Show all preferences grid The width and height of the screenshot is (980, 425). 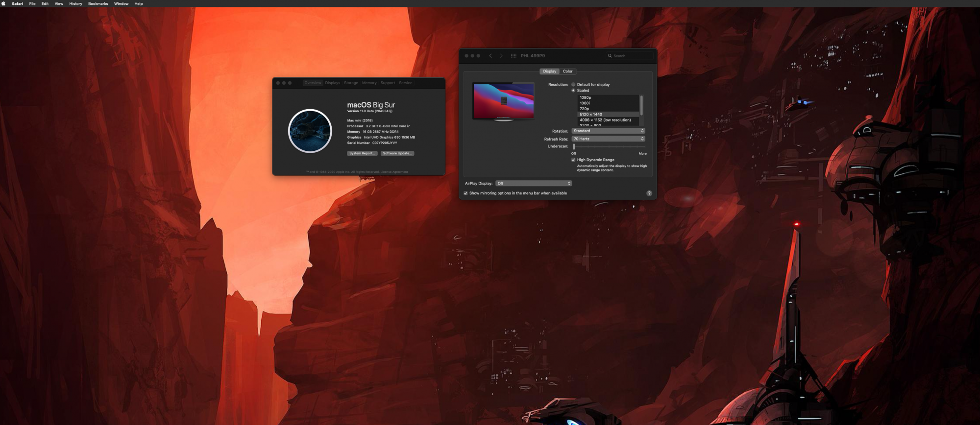(514, 56)
